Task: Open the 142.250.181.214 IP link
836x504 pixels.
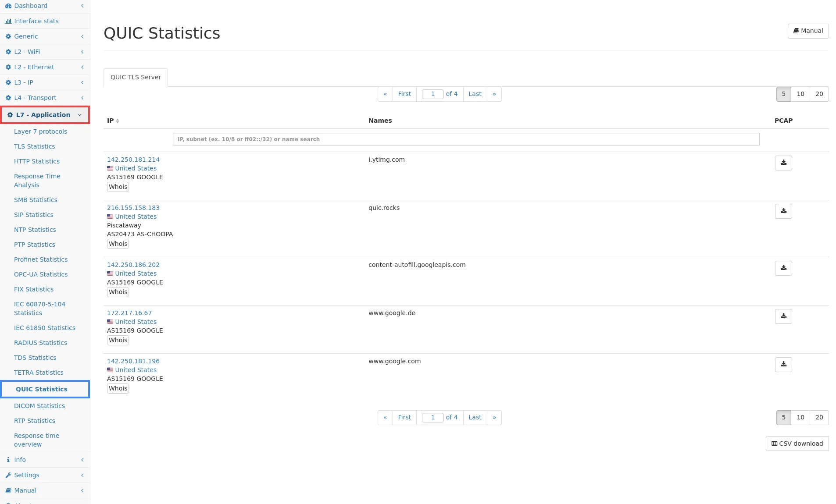Action: (133, 160)
